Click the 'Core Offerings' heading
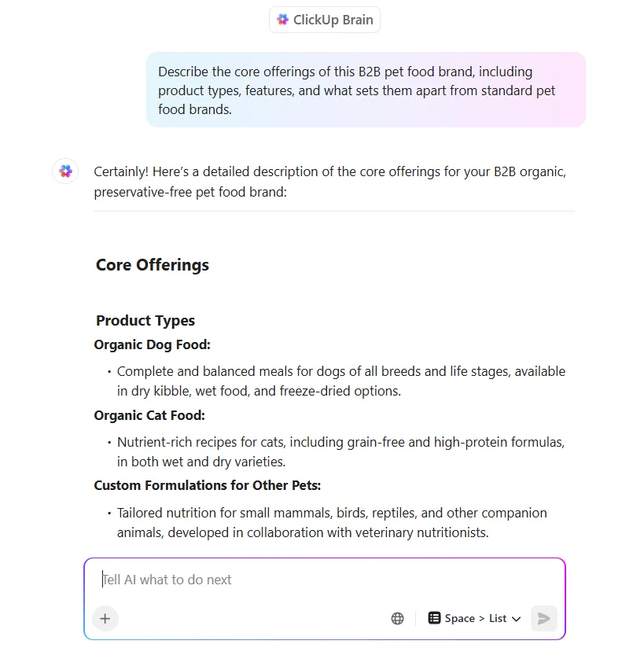644x648 pixels. (152, 265)
